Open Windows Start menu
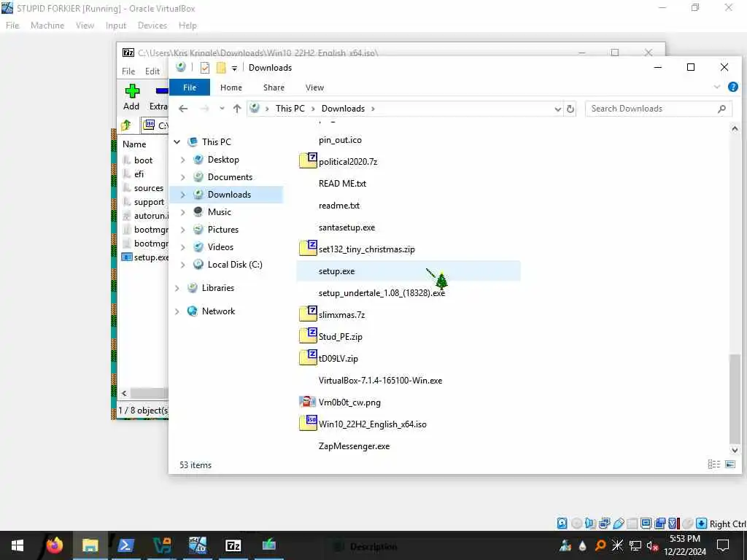This screenshot has width=747, height=560. point(18,545)
